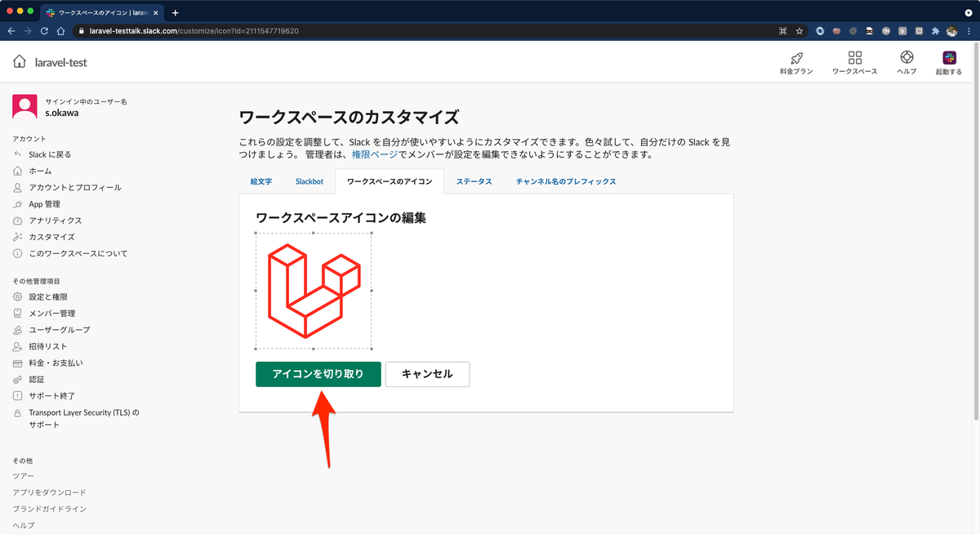Open ユーザーグループ page
980x535 pixels.
coord(59,330)
